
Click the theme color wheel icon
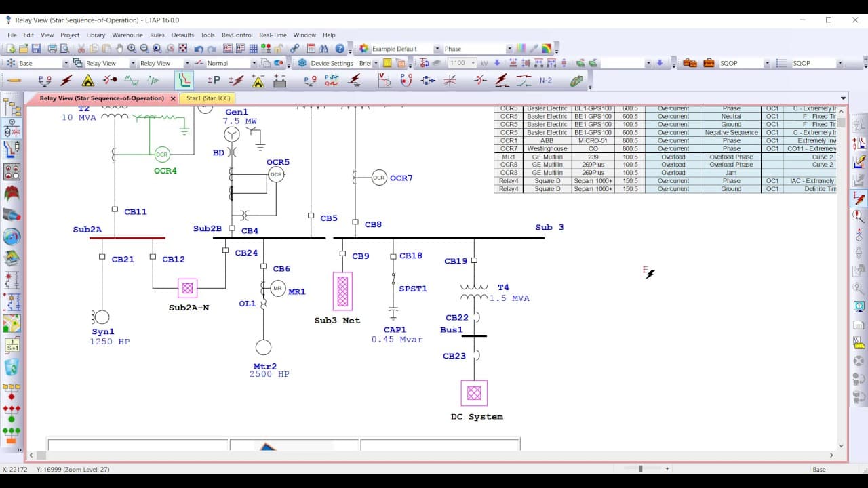pyautogui.click(x=364, y=49)
